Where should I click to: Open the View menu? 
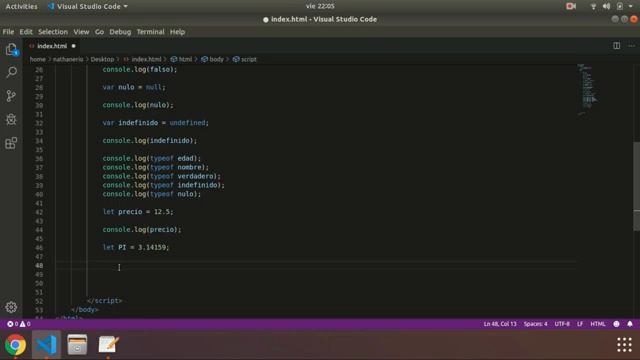click(x=81, y=32)
